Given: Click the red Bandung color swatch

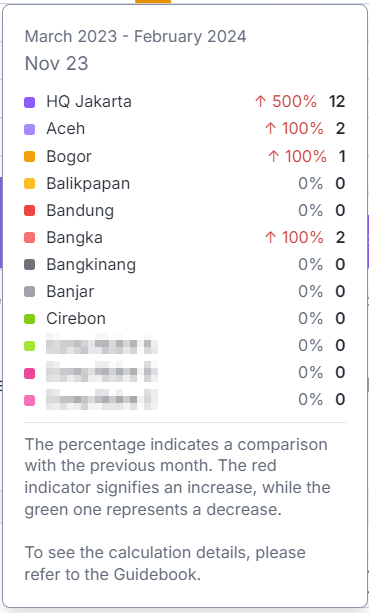Looking at the screenshot, I should coord(30,210).
